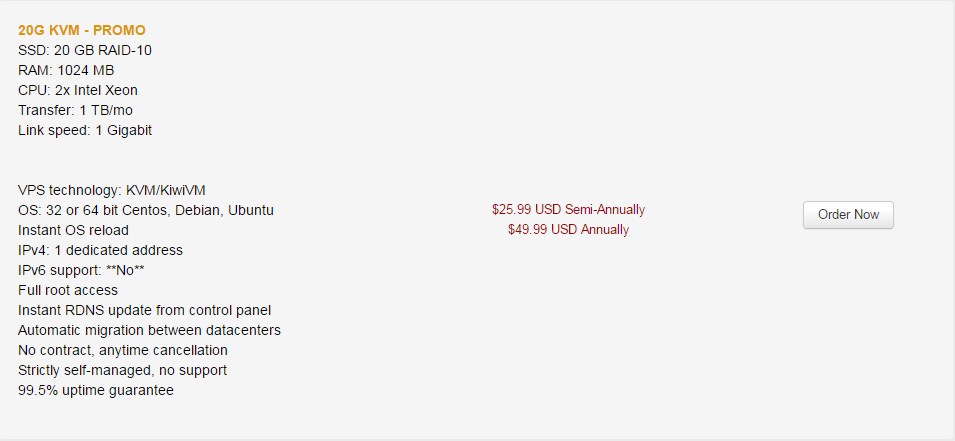Select the $25.99 USD Semi-Annually price

(568, 210)
